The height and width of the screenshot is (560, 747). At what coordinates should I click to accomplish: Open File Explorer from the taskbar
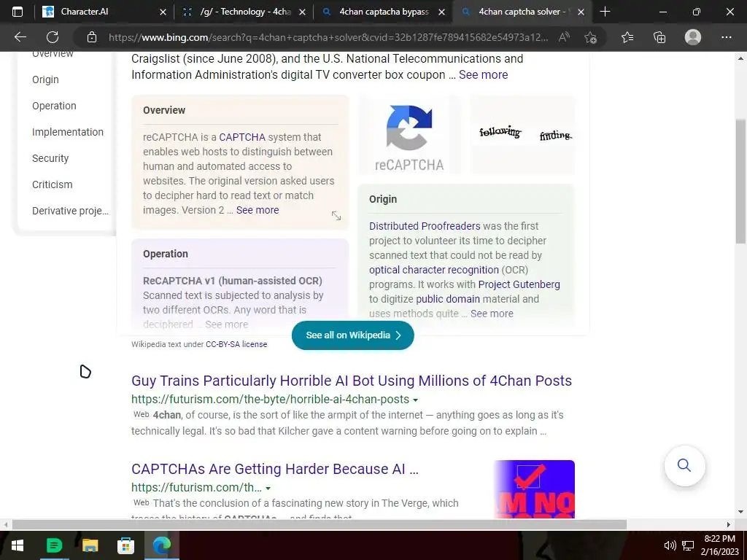coord(90,545)
